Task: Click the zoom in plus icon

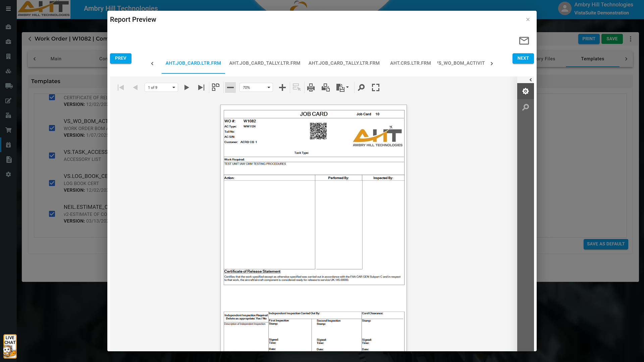Action: pyautogui.click(x=282, y=87)
